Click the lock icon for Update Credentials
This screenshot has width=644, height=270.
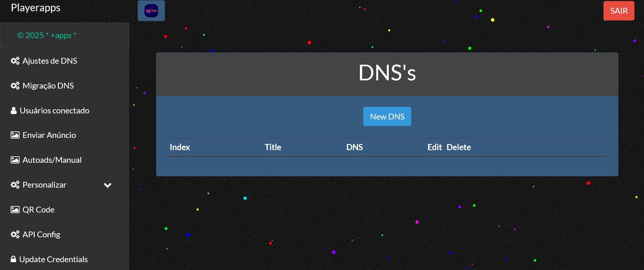(13, 259)
